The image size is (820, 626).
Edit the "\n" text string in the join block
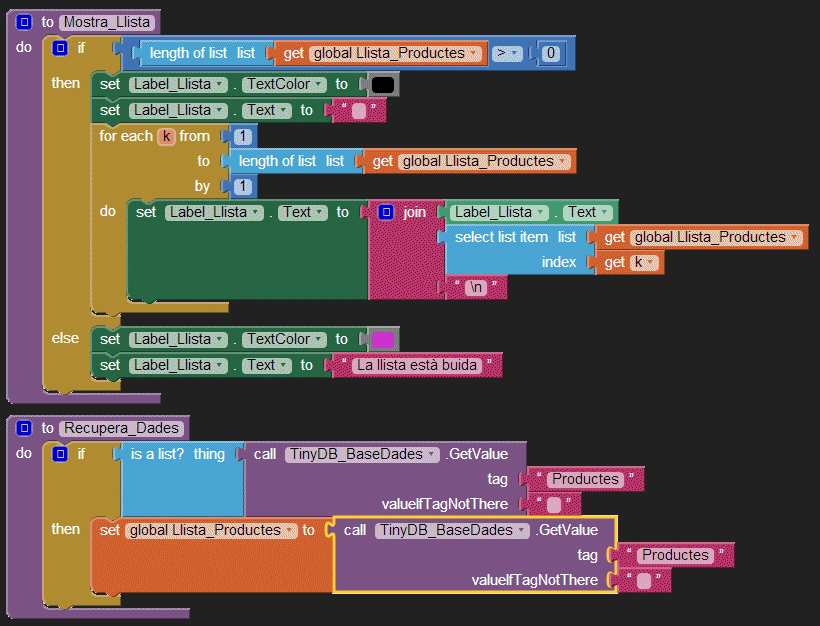tap(476, 288)
